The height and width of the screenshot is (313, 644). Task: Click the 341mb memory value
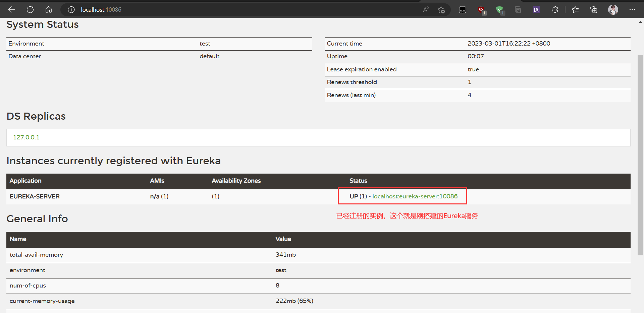coord(285,255)
